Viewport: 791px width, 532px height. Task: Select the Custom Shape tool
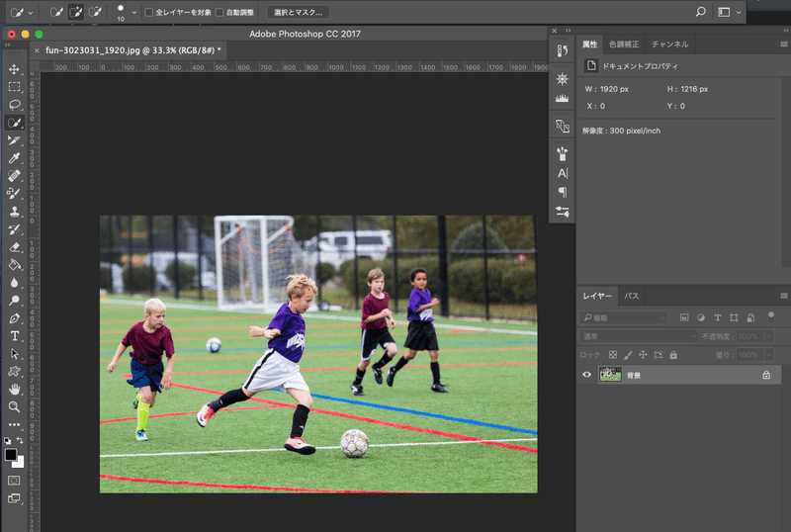14,371
